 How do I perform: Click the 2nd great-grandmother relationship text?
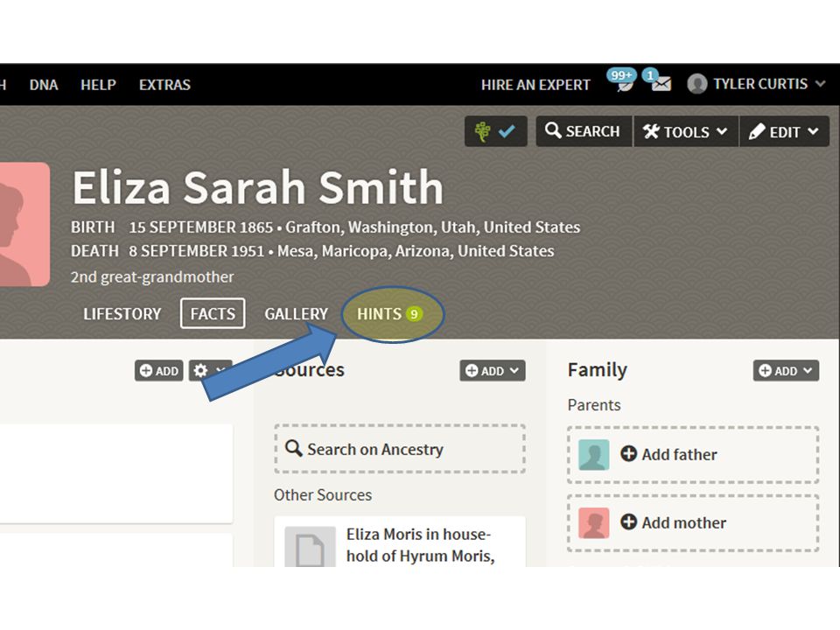[x=152, y=277]
